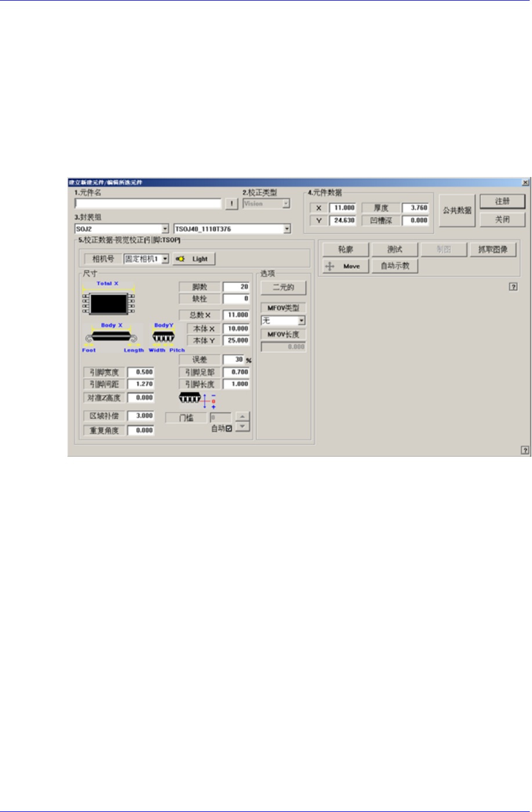Click the Y value field 24.630
This screenshot has width=532, height=812.
342,221
